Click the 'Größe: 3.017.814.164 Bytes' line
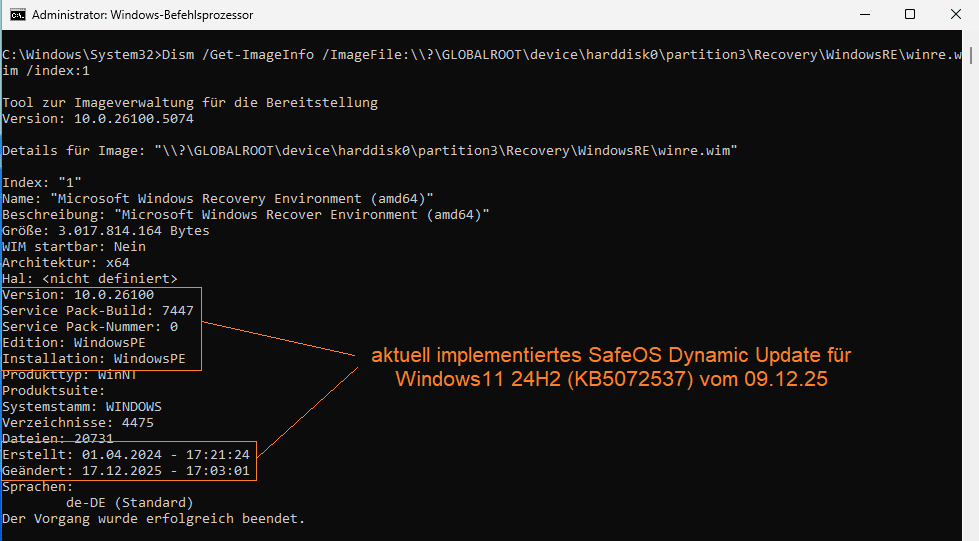The width and height of the screenshot is (979, 541). coord(106,231)
